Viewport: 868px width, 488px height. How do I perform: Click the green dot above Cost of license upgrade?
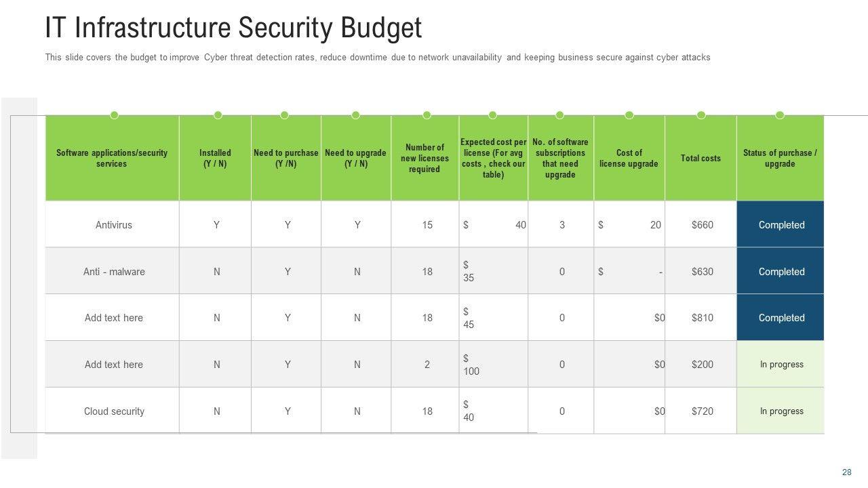[x=629, y=115]
